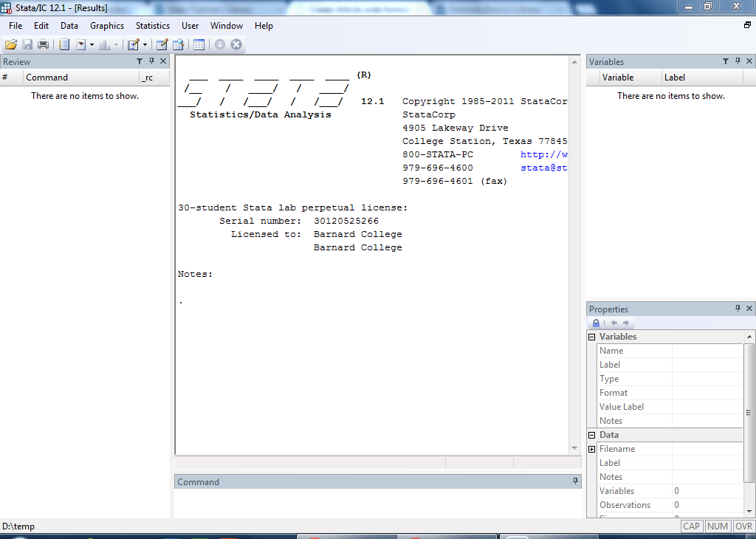Click the _rc column header in Review
Image resolution: width=756 pixels, height=539 pixels.
154,77
